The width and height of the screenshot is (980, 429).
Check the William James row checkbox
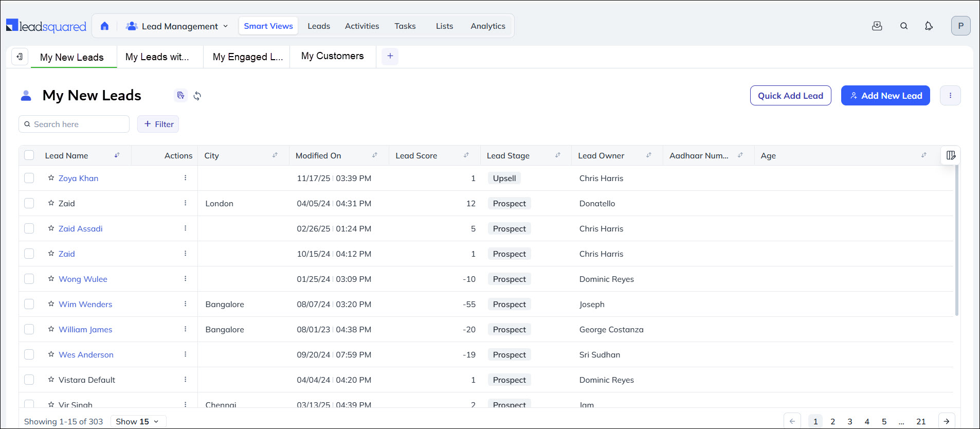click(x=29, y=329)
